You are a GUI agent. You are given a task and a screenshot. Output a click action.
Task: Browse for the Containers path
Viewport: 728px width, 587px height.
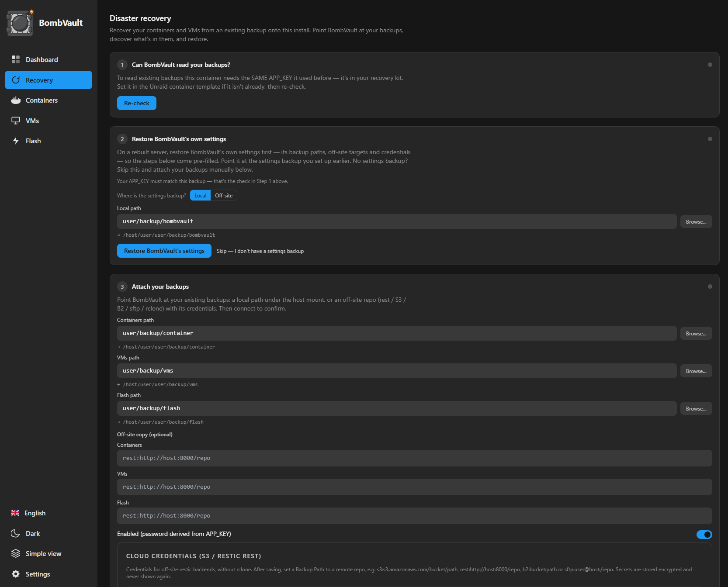696,333
